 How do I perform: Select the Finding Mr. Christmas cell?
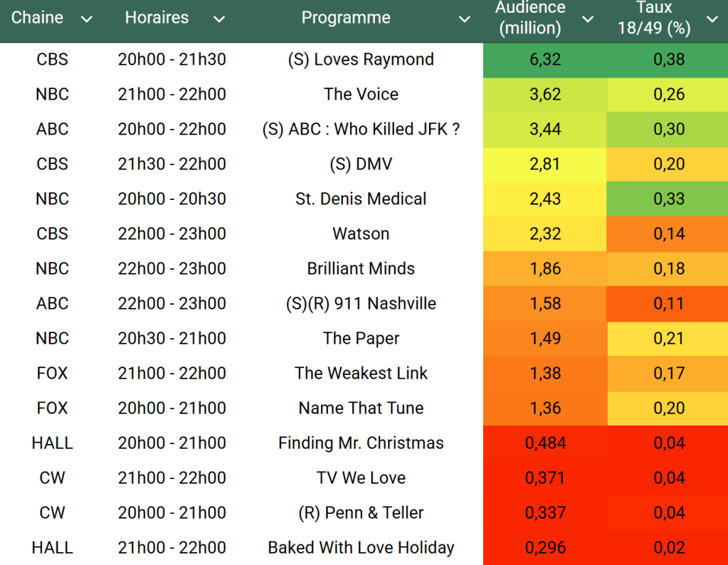click(361, 443)
